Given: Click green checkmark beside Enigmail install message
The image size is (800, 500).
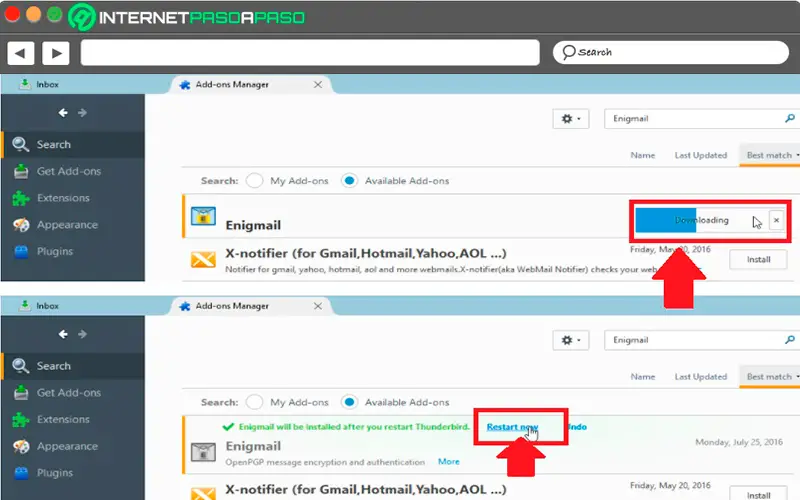Looking at the screenshot, I should tap(228, 427).
